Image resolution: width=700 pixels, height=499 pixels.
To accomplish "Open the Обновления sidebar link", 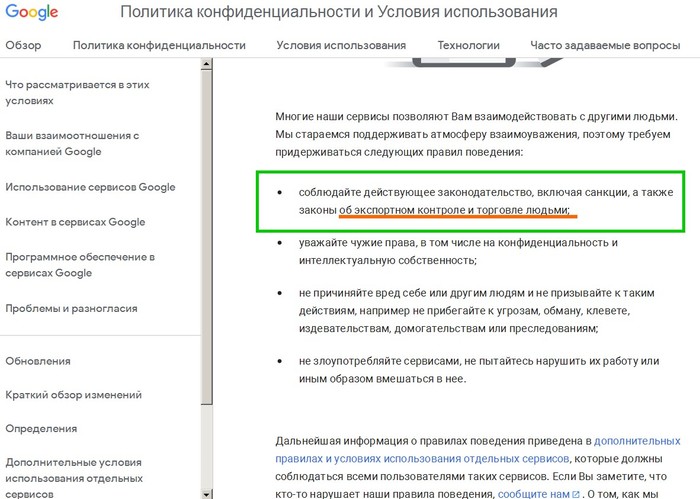I will (38, 361).
